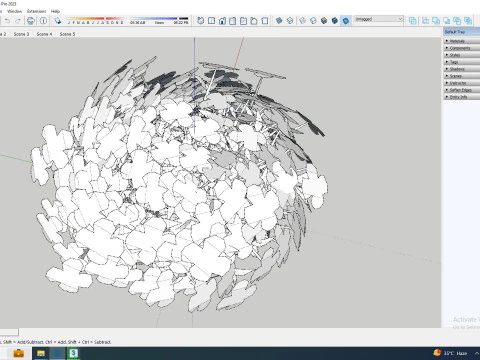
Task: Switch to the Scene 4 tab
Action: [x=44, y=34]
